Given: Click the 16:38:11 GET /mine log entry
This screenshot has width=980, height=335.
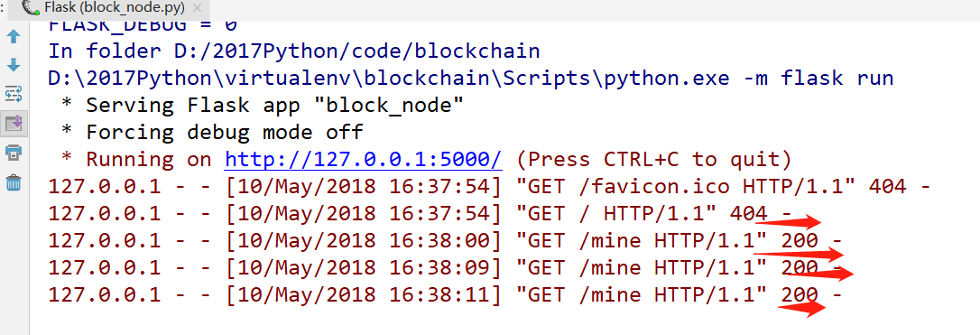Looking at the screenshot, I should pos(445,293).
